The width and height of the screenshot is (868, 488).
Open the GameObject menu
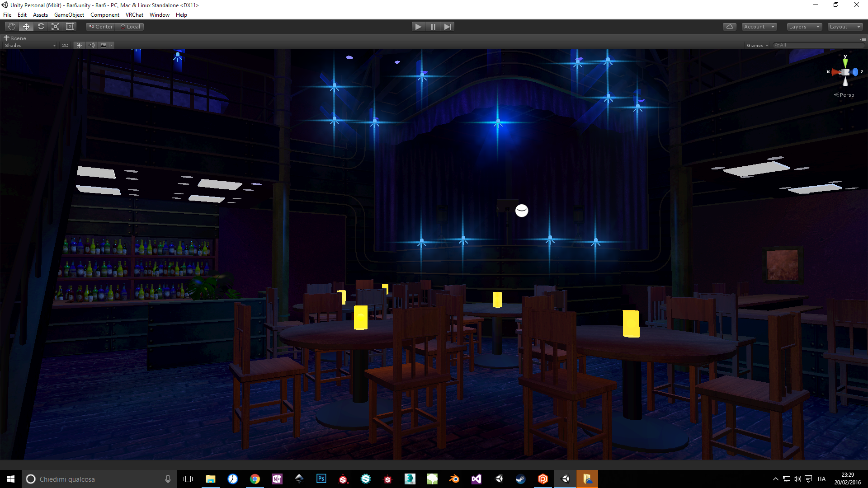coord(69,15)
